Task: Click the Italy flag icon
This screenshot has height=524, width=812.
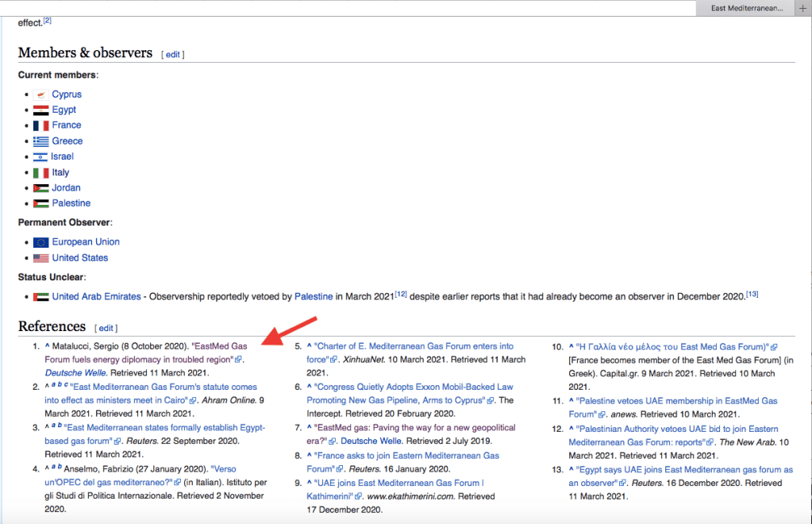Action: click(x=40, y=172)
